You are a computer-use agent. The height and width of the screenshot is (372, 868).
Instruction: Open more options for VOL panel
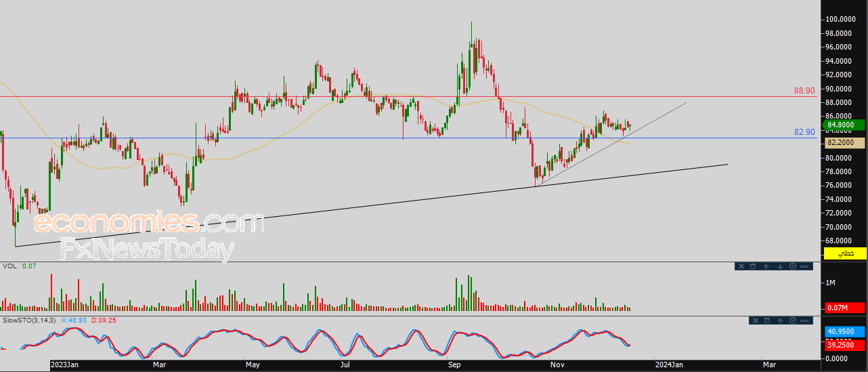tap(804, 266)
